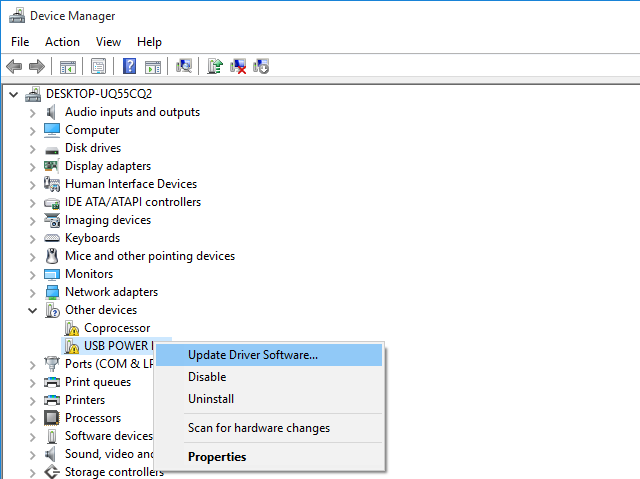
Task: Click the Update Driver Software toolbar icon
Action: tap(214, 67)
